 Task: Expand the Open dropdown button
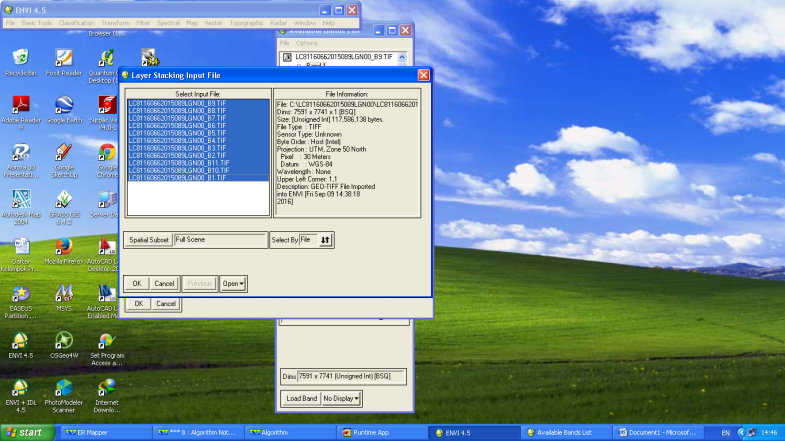[x=233, y=283]
